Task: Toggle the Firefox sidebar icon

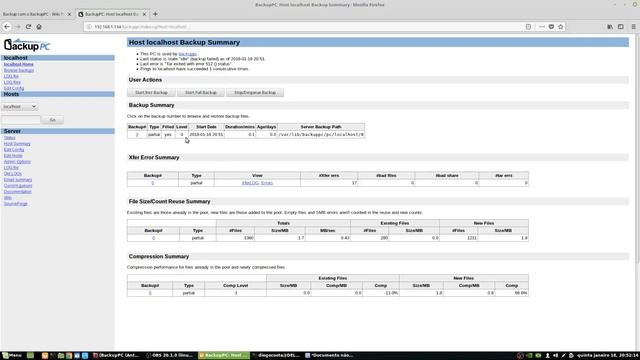Action: [x=620, y=27]
